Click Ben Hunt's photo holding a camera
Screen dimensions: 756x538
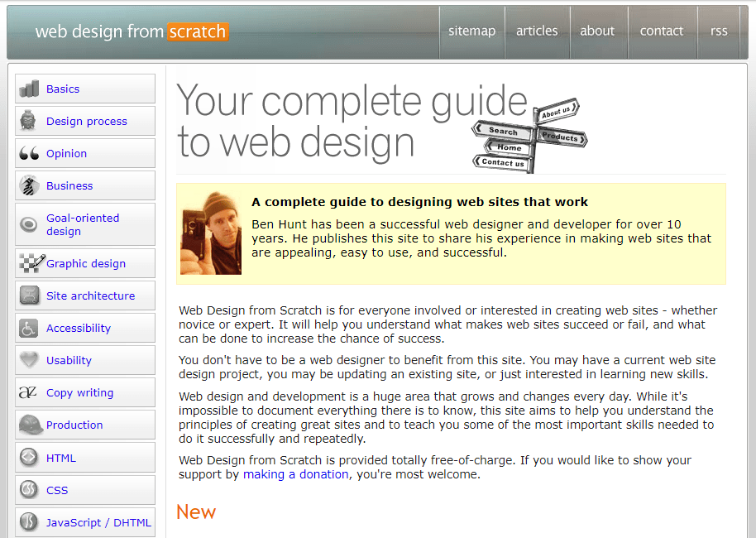pos(211,233)
